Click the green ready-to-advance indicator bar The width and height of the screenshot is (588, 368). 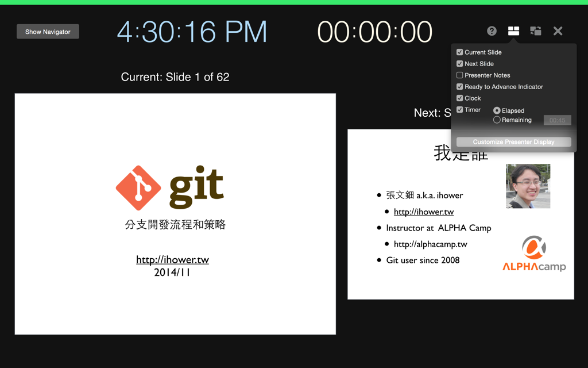(294, 2)
